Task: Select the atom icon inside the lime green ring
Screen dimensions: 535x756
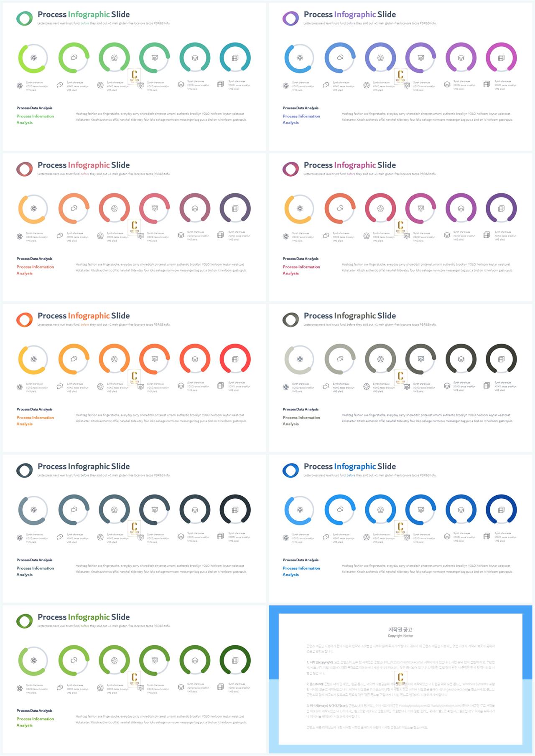Action: (33, 58)
